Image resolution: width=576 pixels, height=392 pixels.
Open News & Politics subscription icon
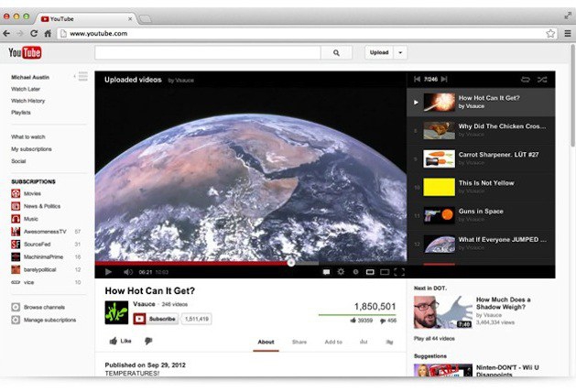pyautogui.click(x=16, y=206)
